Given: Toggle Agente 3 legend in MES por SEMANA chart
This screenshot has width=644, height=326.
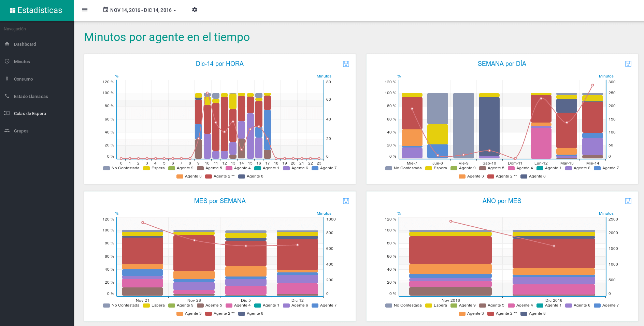Looking at the screenshot, I should coord(189,313).
